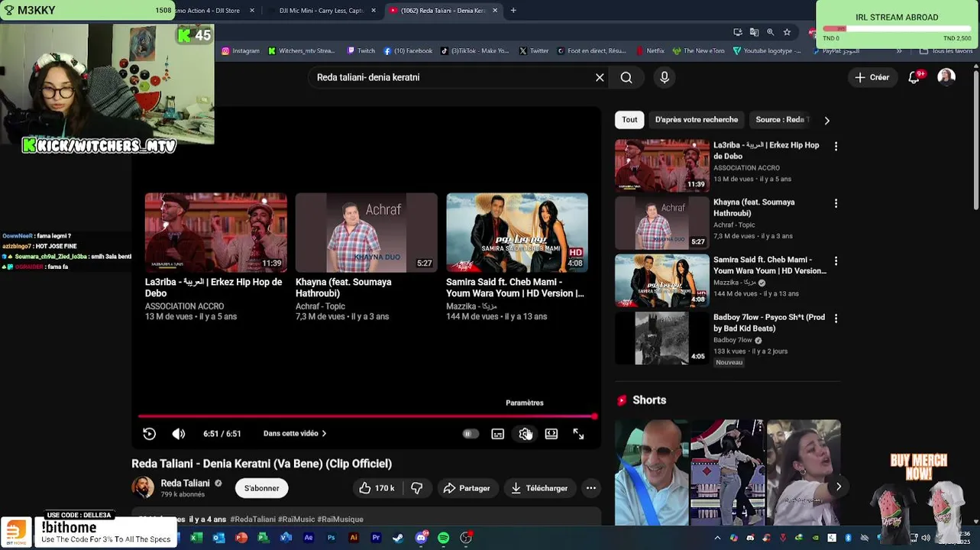Open the Paramètres gear in the player

click(x=525, y=434)
